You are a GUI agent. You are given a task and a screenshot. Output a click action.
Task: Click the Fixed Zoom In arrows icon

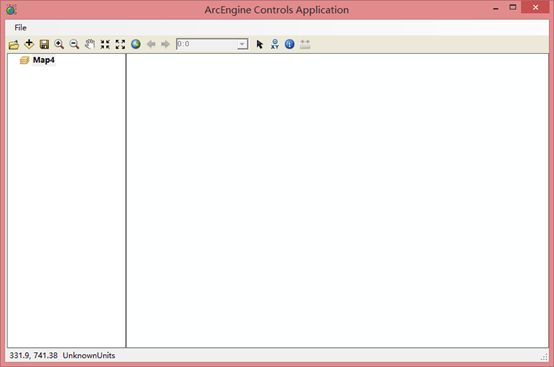[105, 44]
